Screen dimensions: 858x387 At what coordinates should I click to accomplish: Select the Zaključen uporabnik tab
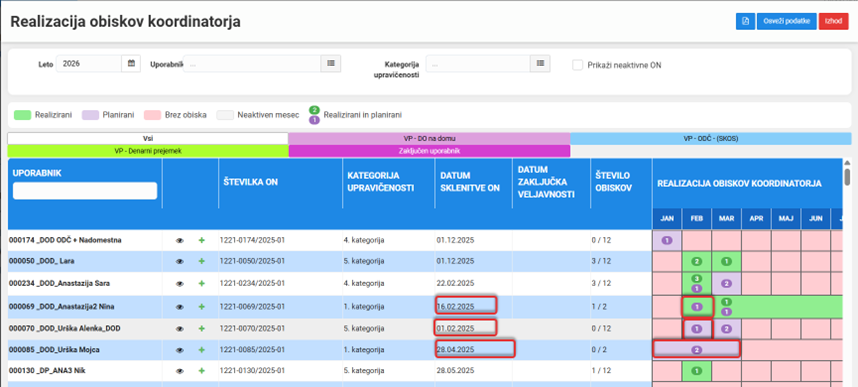[429, 151]
